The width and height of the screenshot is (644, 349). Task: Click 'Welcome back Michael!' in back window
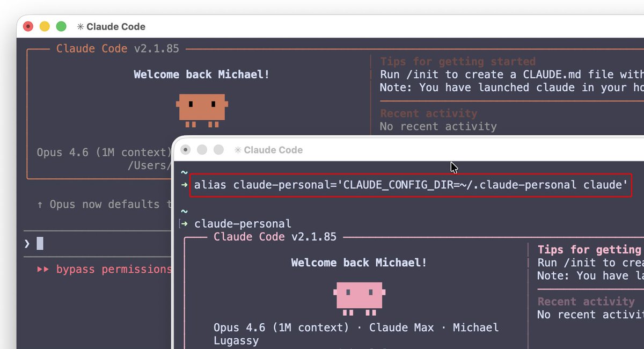click(202, 74)
